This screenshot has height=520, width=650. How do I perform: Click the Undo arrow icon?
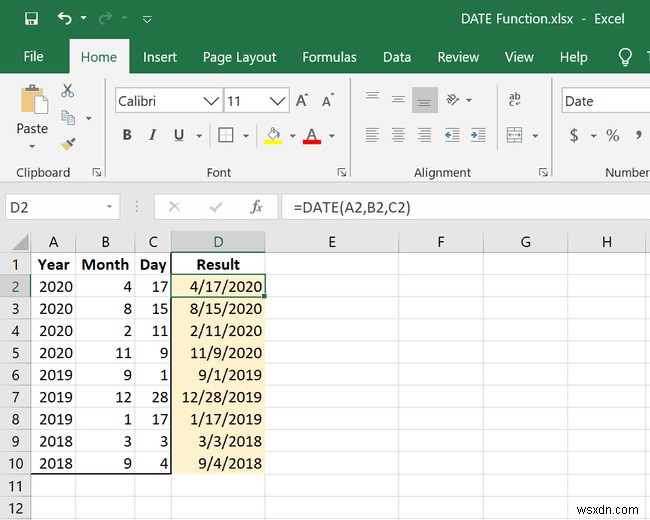[65, 19]
